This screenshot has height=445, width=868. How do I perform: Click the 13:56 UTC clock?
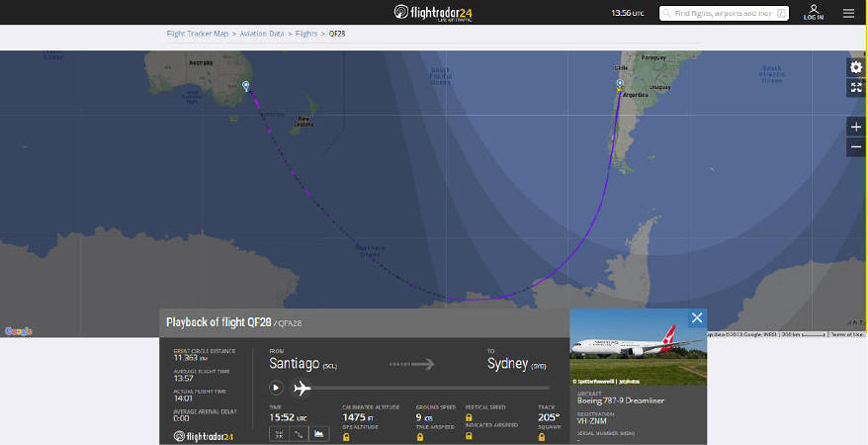627,13
